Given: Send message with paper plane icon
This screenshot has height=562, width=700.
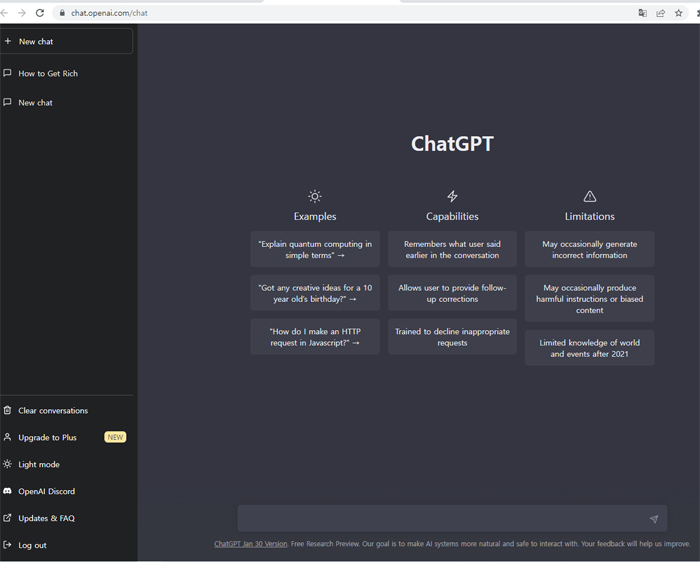Looking at the screenshot, I should (654, 519).
